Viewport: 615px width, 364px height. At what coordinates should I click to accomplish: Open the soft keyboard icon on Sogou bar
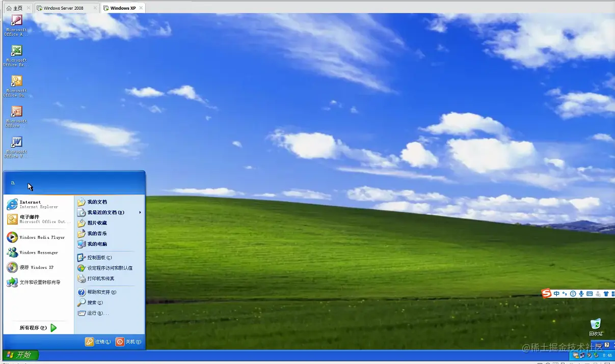[x=590, y=294]
